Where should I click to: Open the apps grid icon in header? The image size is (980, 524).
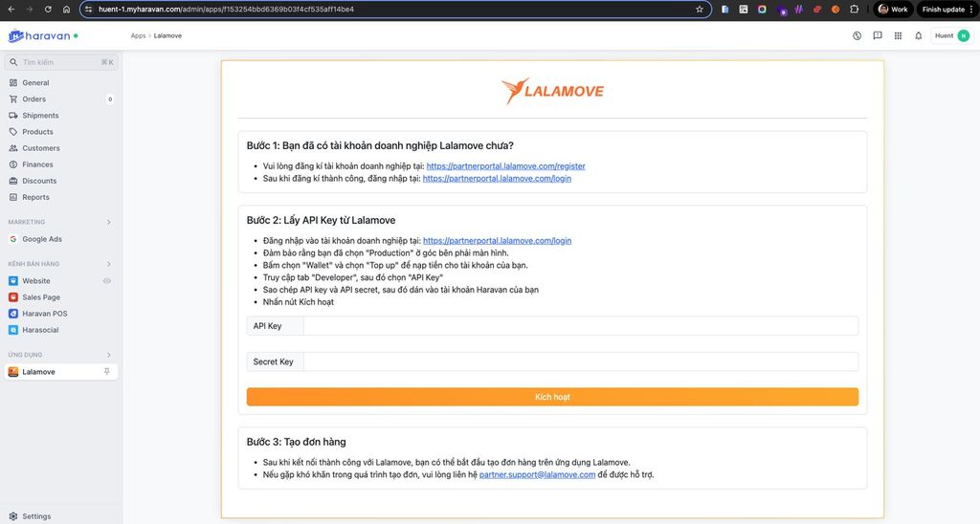[898, 36]
